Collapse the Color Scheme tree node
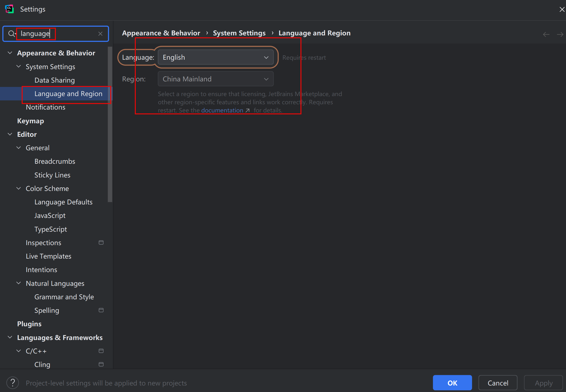Image resolution: width=566 pixels, height=392 pixels. pos(19,188)
